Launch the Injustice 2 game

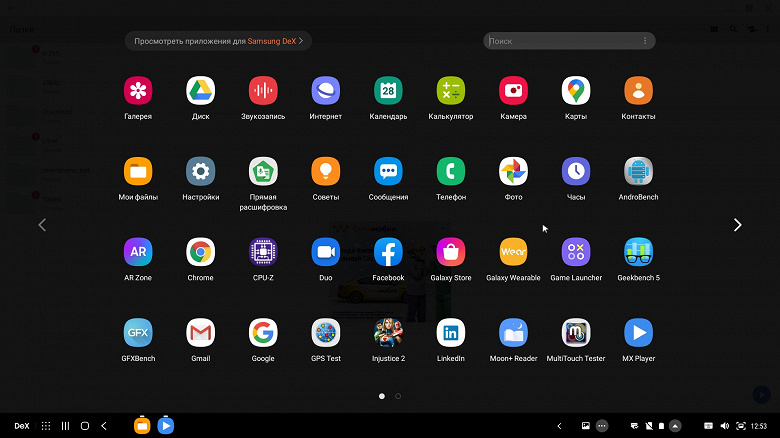pos(388,332)
